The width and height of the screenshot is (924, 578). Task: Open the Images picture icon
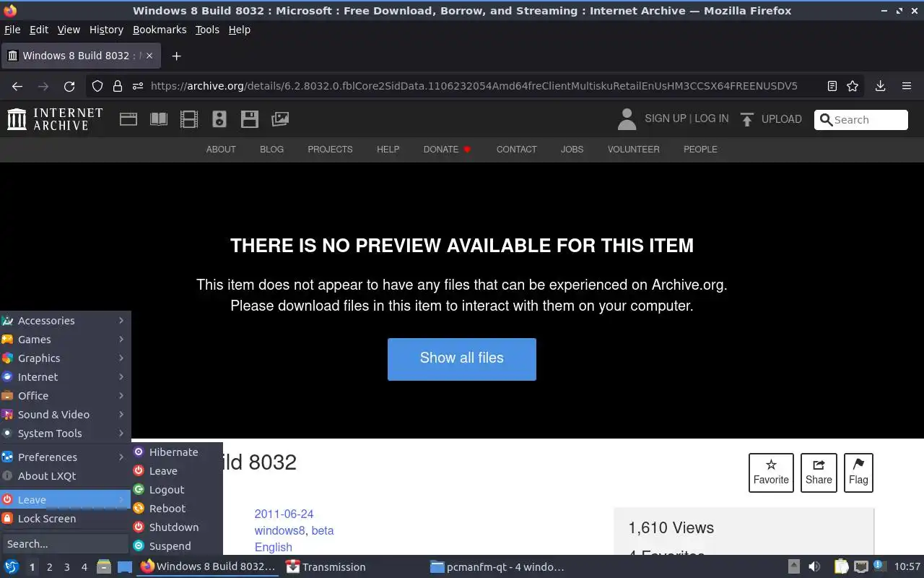pos(280,119)
